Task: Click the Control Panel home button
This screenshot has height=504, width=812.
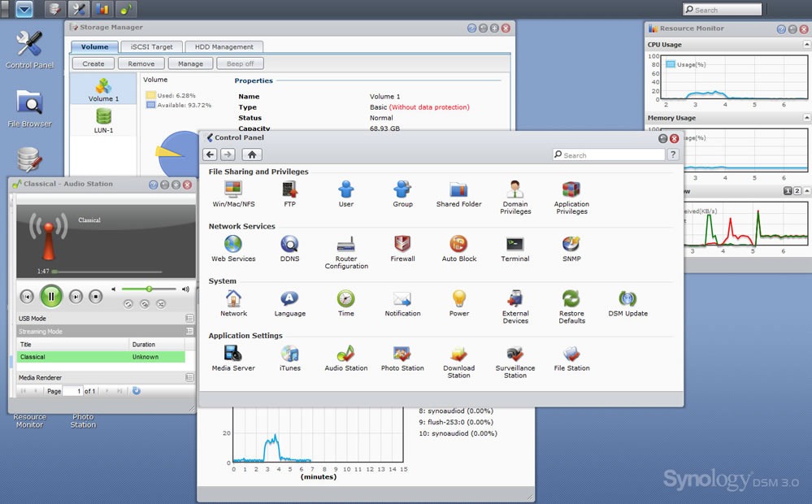Action: click(x=252, y=154)
